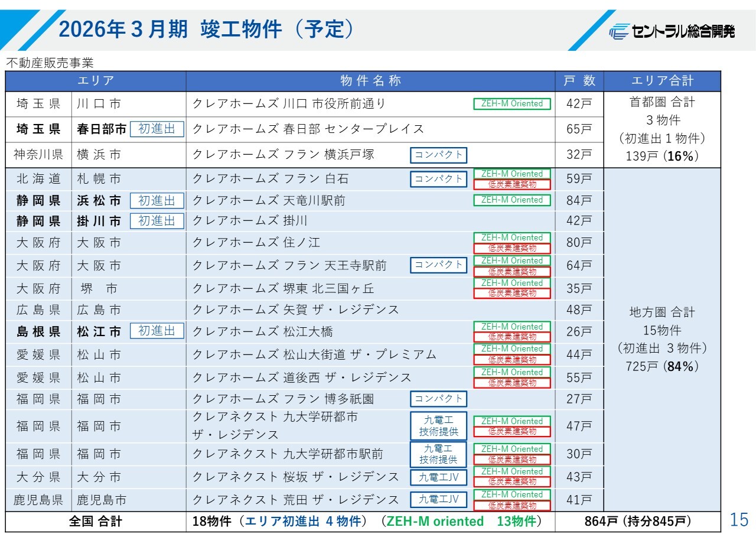
Task: Click the 物件名称 column header
Action: click(x=370, y=81)
